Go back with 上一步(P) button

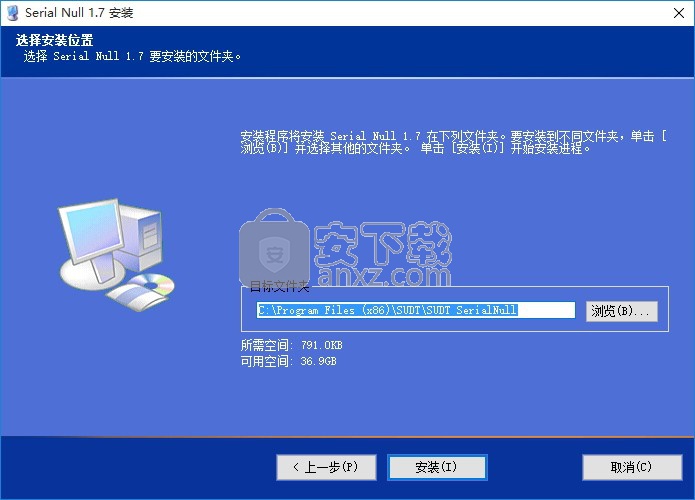pyautogui.click(x=326, y=467)
